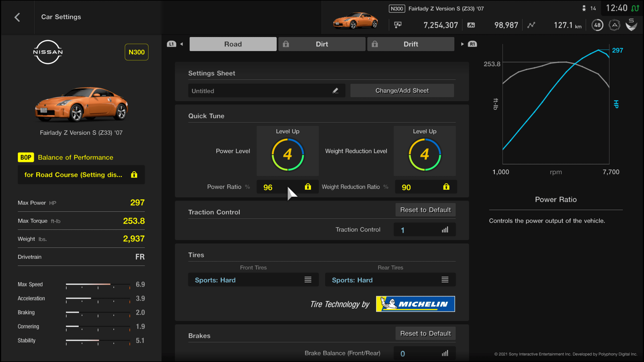Click Change/Add Sheet button
This screenshot has height=362, width=644.
click(x=402, y=91)
